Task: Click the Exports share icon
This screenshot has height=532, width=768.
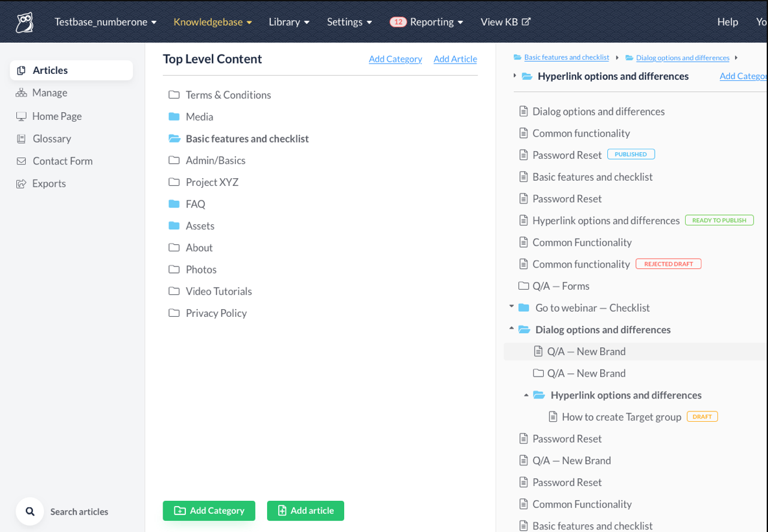Action: (21, 183)
